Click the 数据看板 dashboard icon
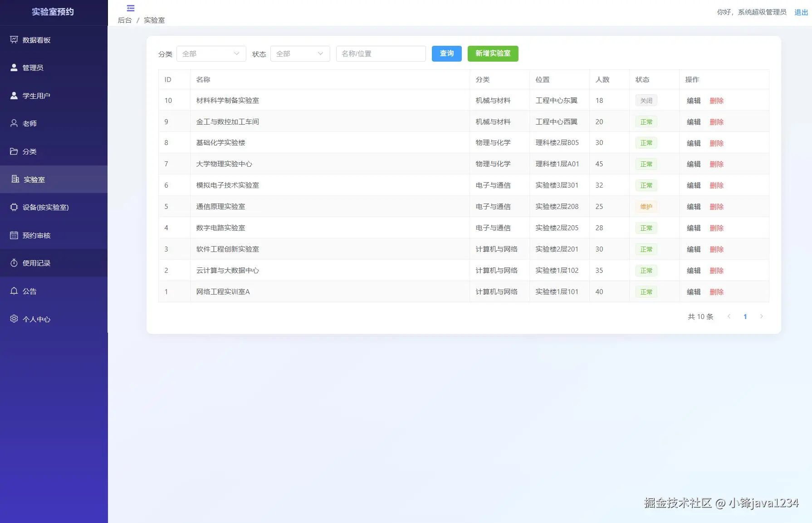Image resolution: width=812 pixels, height=523 pixels. pos(14,40)
